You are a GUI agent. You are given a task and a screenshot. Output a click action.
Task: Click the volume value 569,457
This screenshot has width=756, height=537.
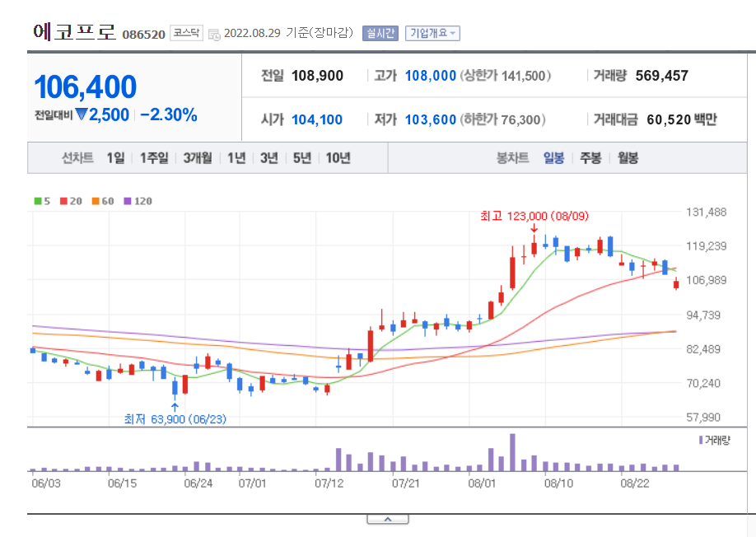pos(662,76)
